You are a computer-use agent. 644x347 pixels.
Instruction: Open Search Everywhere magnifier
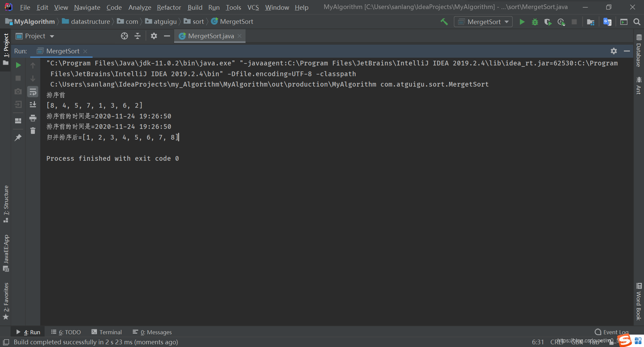[637, 22]
